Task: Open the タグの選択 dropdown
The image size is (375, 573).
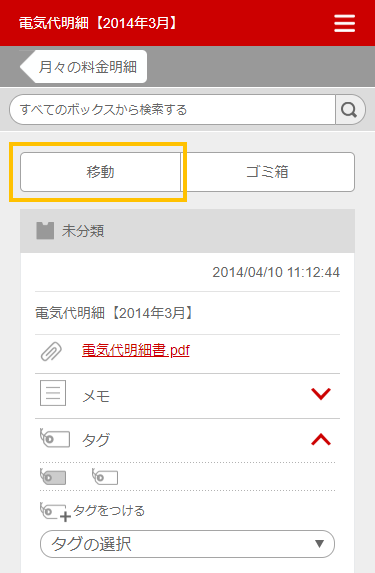Action: click(187, 544)
